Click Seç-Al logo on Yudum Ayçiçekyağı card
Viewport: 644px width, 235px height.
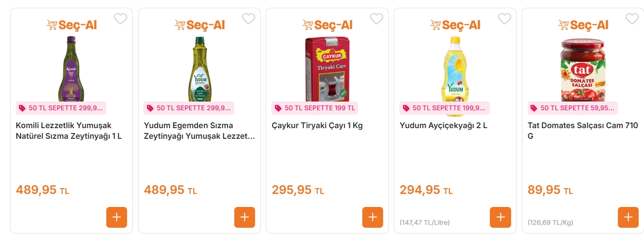[455, 25]
